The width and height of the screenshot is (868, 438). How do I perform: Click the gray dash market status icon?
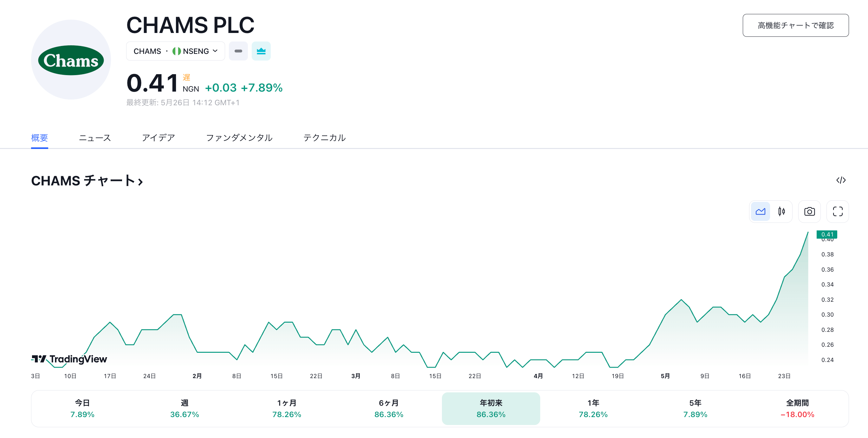click(238, 51)
